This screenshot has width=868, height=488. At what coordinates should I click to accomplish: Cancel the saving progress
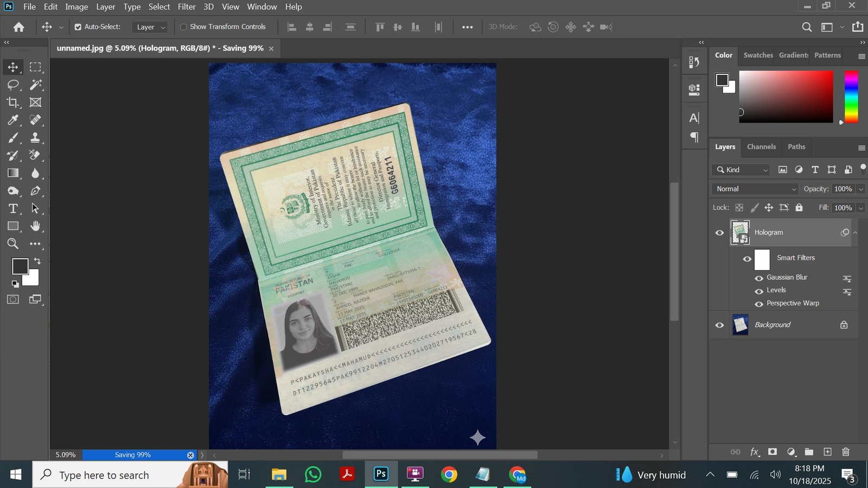coord(190,455)
